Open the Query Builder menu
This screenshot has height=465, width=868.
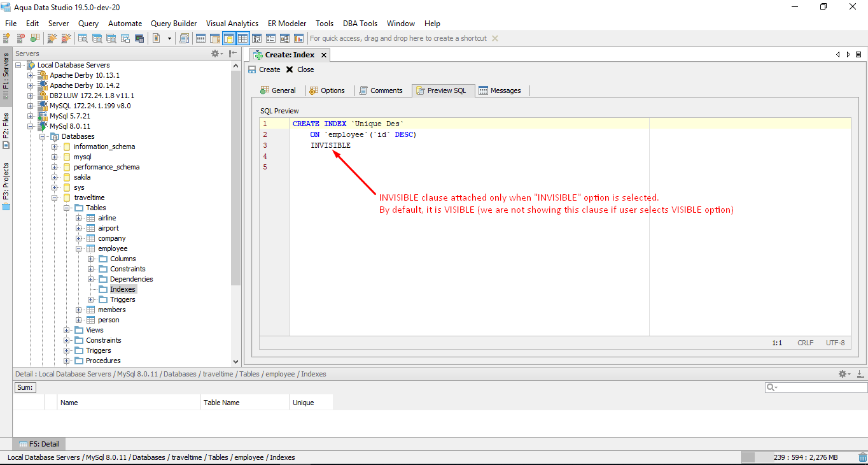click(x=174, y=24)
